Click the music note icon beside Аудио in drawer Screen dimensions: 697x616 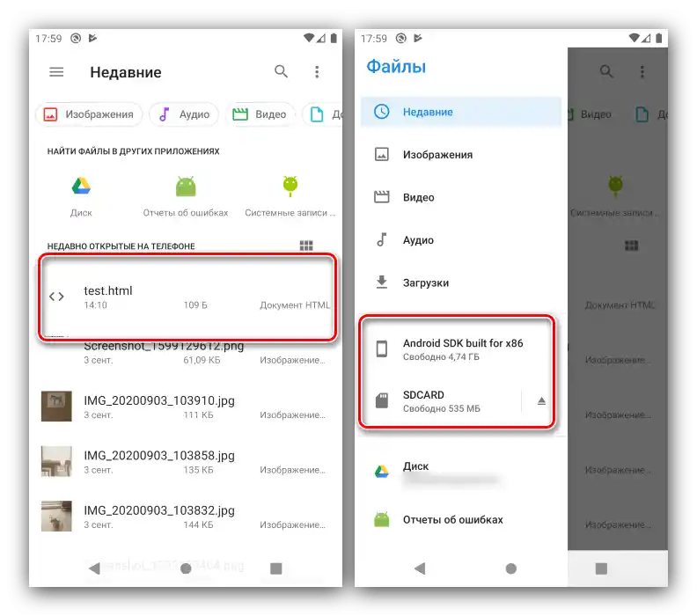click(381, 239)
